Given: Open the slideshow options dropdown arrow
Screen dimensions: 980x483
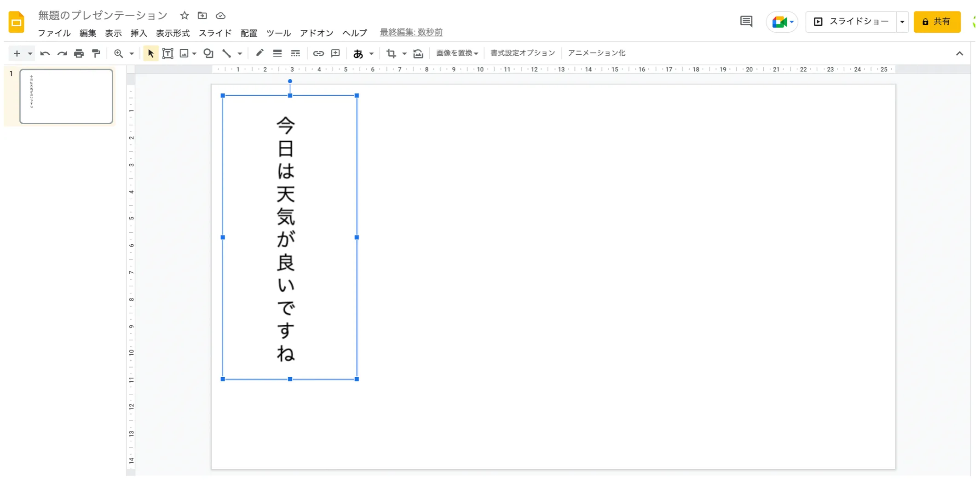Looking at the screenshot, I should [902, 22].
